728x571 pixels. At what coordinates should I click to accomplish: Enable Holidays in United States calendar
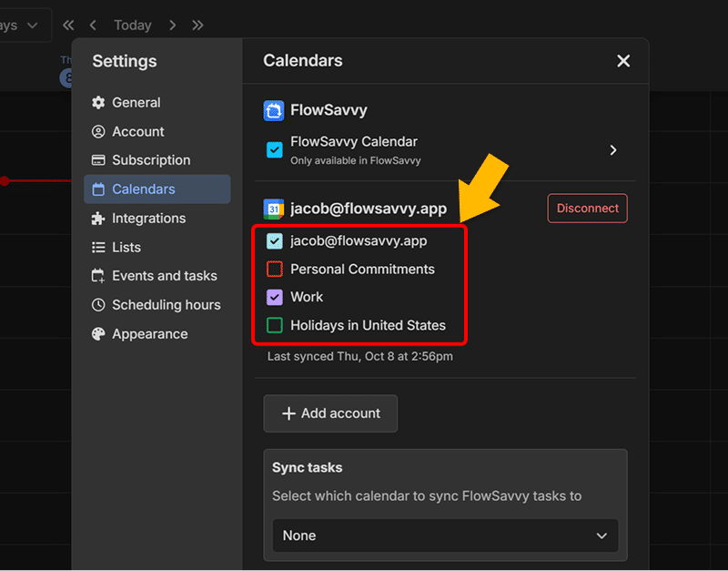[275, 326]
